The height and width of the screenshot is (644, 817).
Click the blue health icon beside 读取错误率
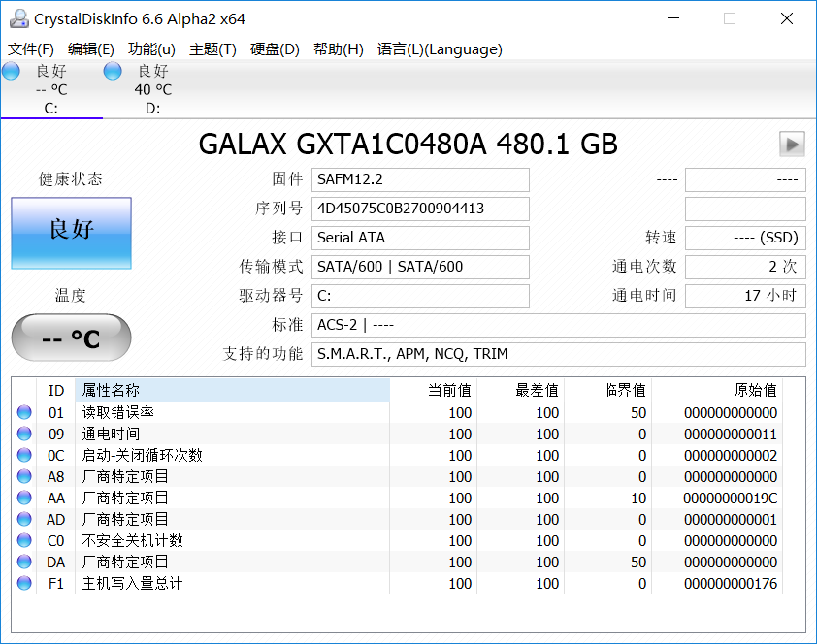(23, 412)
